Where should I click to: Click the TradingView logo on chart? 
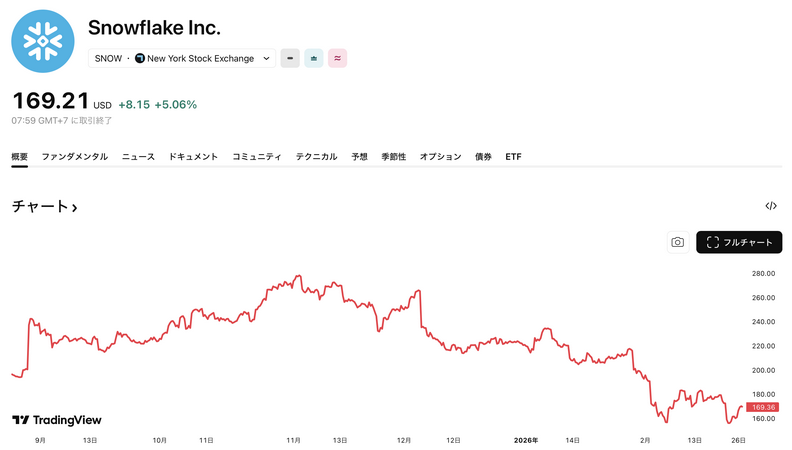pyautogui.click(x=57, y=420)
